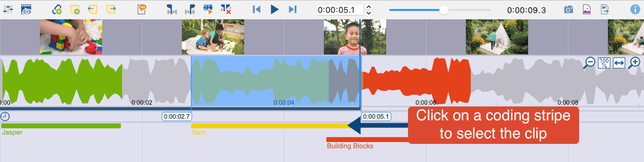Image resolution: width=644 pixels, height=162 pixels.
Task: Set clip start marker
Action: 171,9
